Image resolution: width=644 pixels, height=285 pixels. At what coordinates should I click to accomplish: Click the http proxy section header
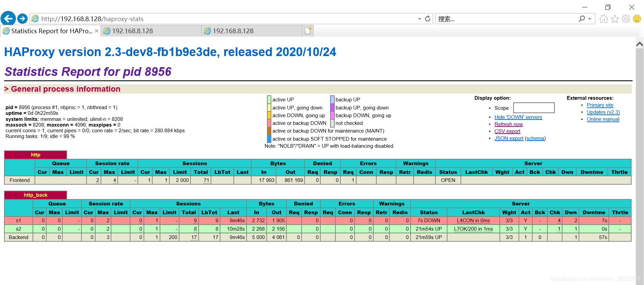click(x=36, y=155)
